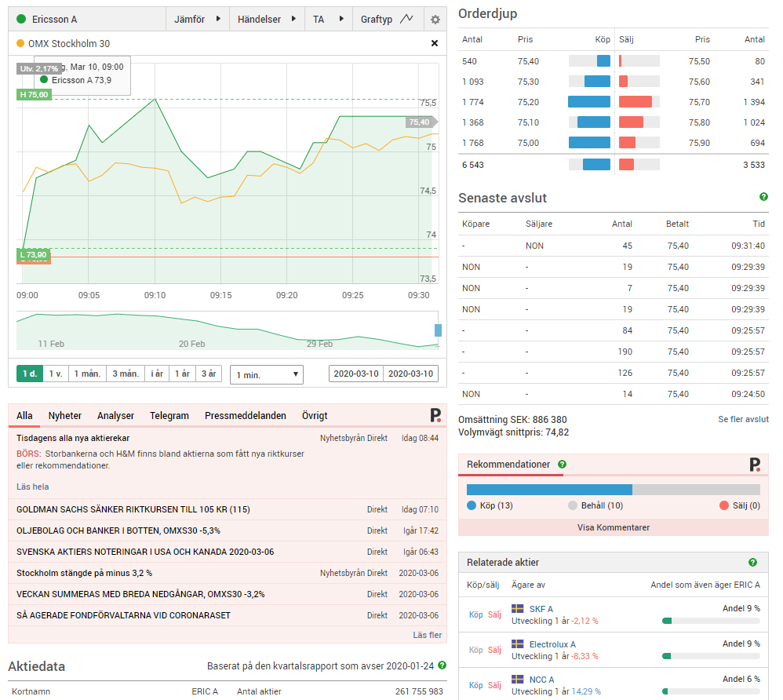783x700 pixels.
Task: Click the blue handle on mini chart navigator
Action: click(x=438, y=330)
